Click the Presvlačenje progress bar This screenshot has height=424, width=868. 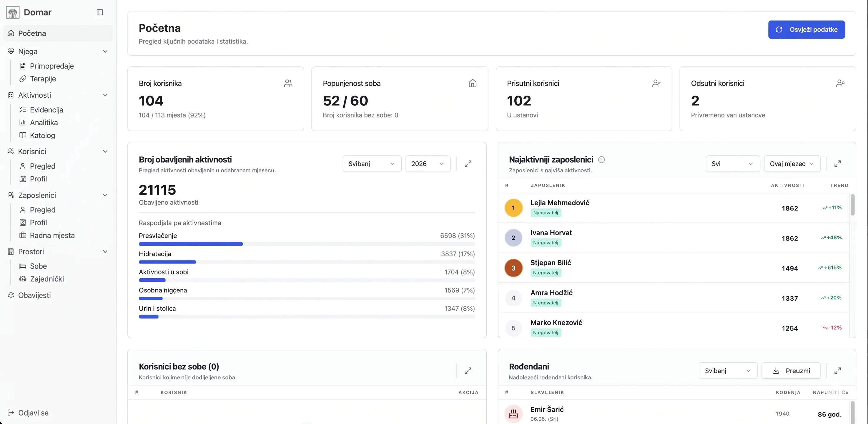tap(307, 244)
